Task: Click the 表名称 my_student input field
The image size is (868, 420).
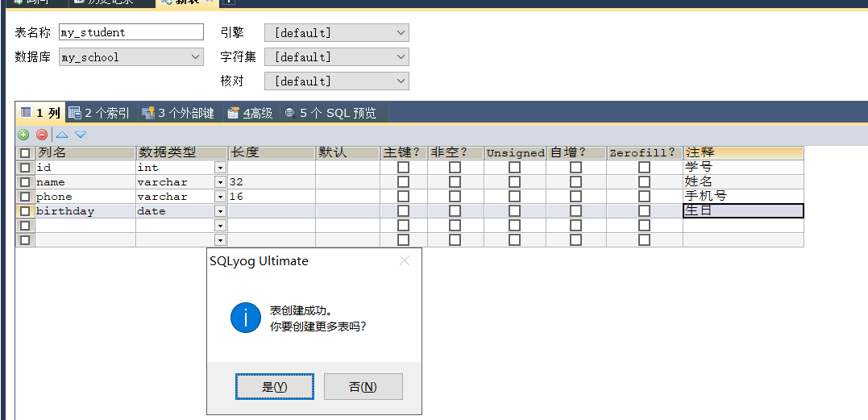Action: pos(131,32)
